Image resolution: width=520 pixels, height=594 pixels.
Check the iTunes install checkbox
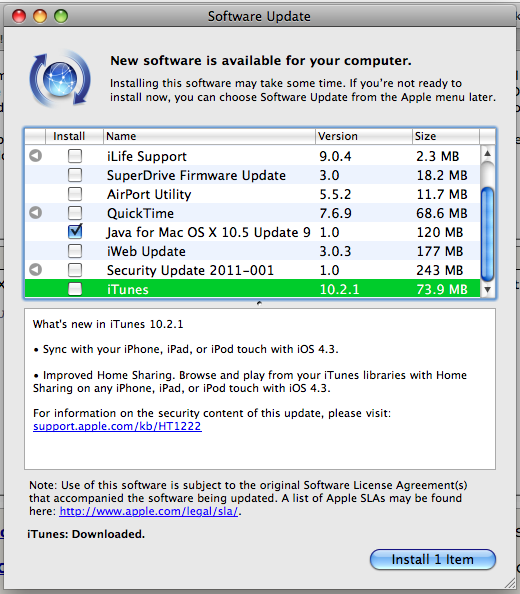(75, 289)
